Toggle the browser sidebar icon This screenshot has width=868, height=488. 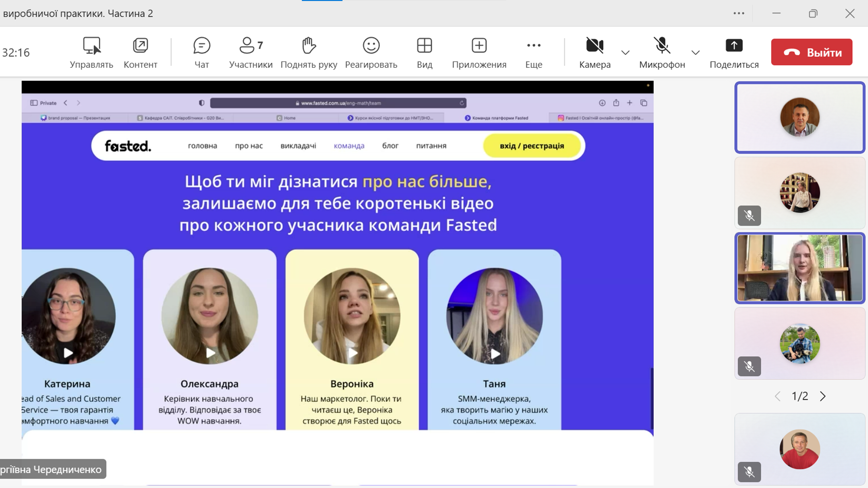point(34,103)
